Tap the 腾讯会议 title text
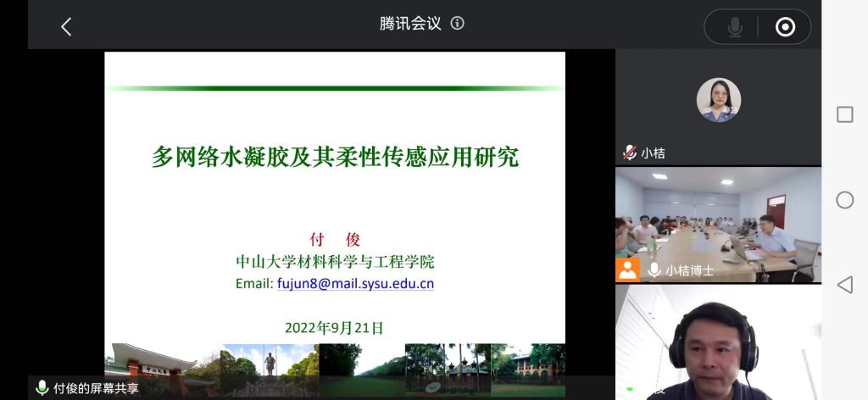Screen dimensions: 868x400 pyautogui.click(x=410, y=24)
